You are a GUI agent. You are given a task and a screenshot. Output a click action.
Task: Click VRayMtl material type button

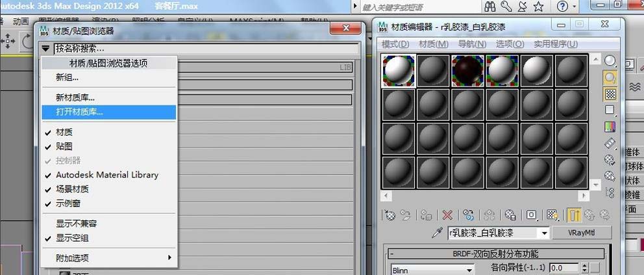(581, 233)
